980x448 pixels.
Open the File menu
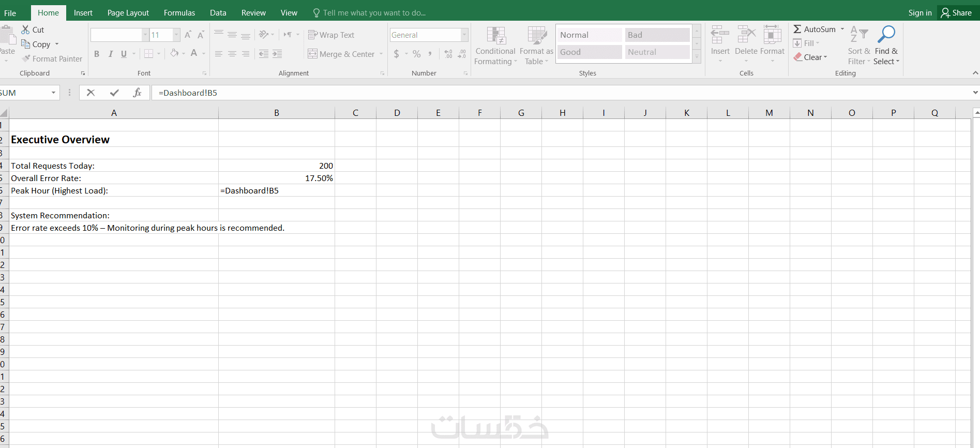tap(10, 13)
